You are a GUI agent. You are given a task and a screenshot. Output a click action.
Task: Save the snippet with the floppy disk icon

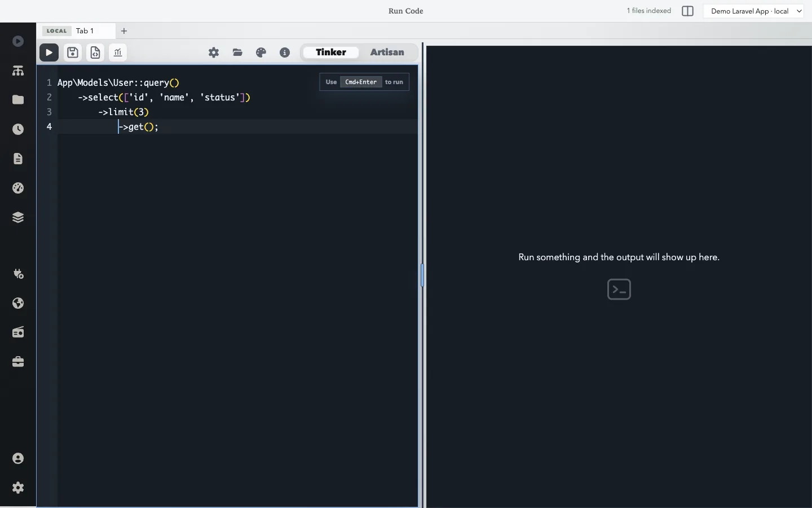(x=73, y=52)
